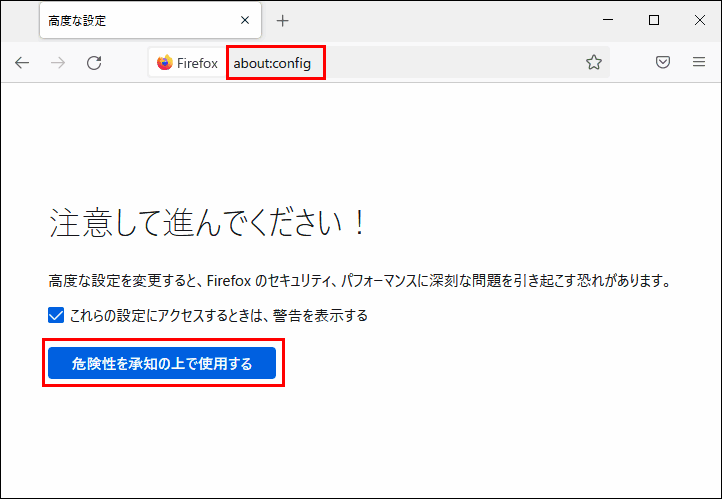Click the 高度な設定を変更すると warning text
Screen dimensions: 722x499
[359, 280]
